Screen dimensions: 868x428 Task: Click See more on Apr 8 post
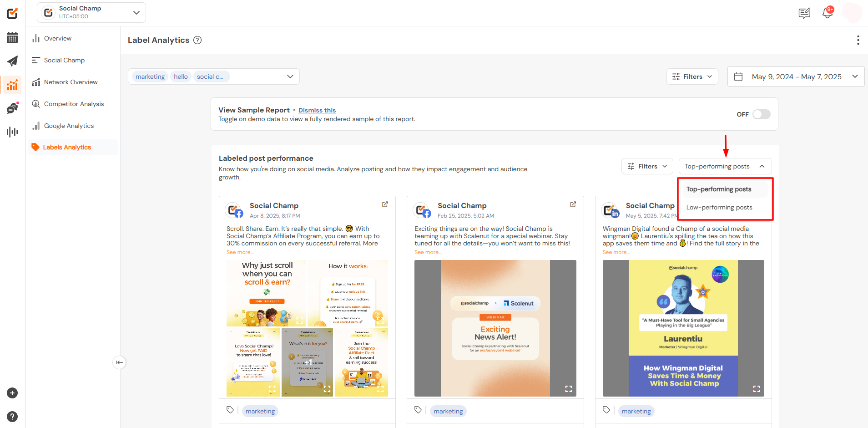pos(240,252)
